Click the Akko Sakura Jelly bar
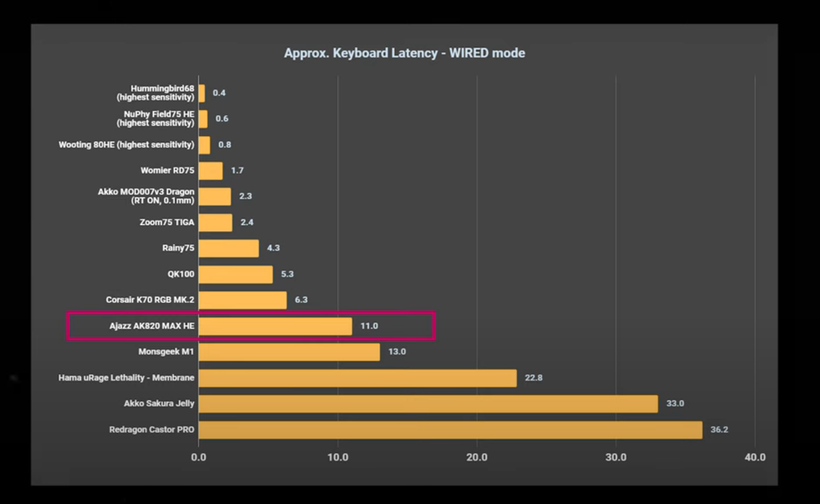 [x=428, y=404]
